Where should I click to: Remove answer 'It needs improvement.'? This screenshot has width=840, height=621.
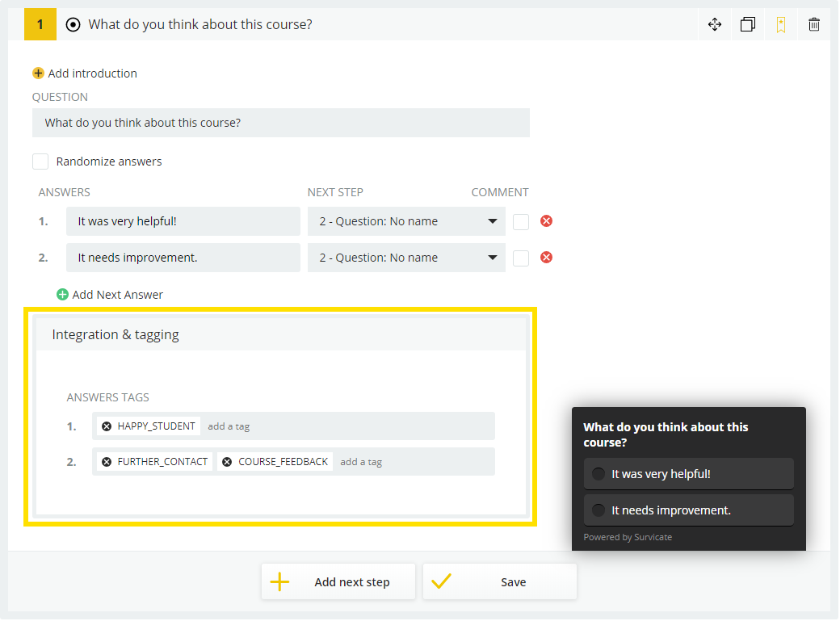(x=547, y=258)
